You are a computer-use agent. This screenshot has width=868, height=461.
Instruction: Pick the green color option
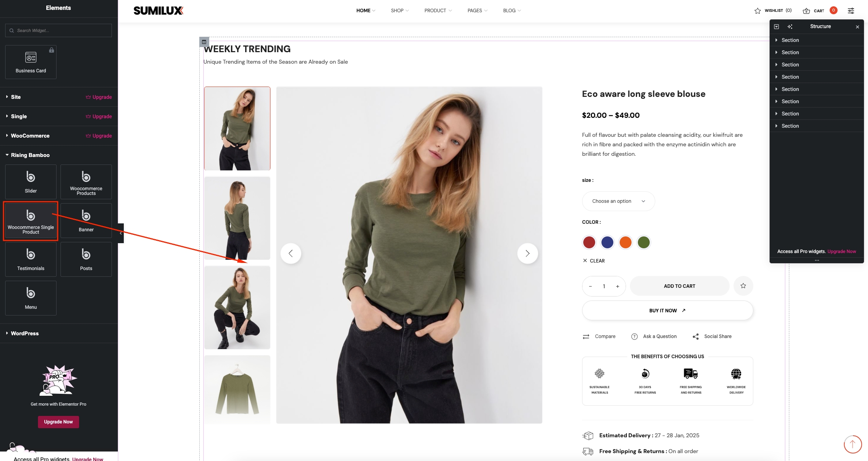click(643, 242)
